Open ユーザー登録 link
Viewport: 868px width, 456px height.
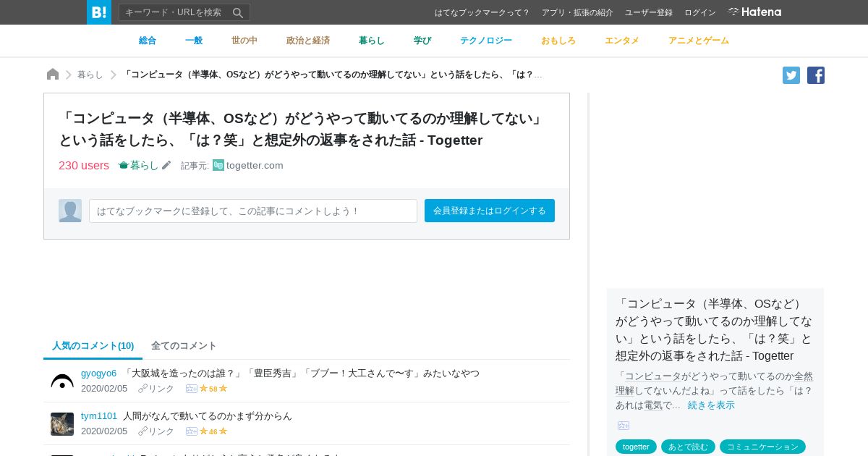pyautogui.click(x=649, y=12)
